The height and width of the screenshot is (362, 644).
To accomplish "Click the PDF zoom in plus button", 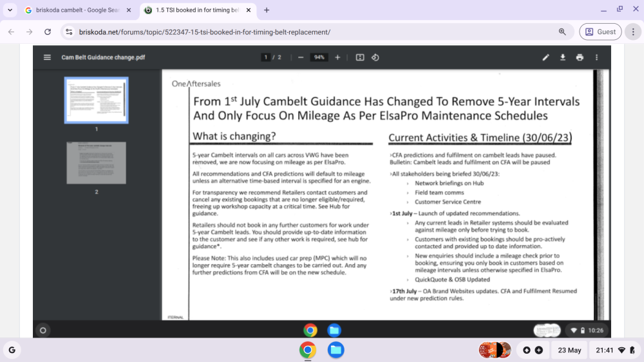I will 337,57.
